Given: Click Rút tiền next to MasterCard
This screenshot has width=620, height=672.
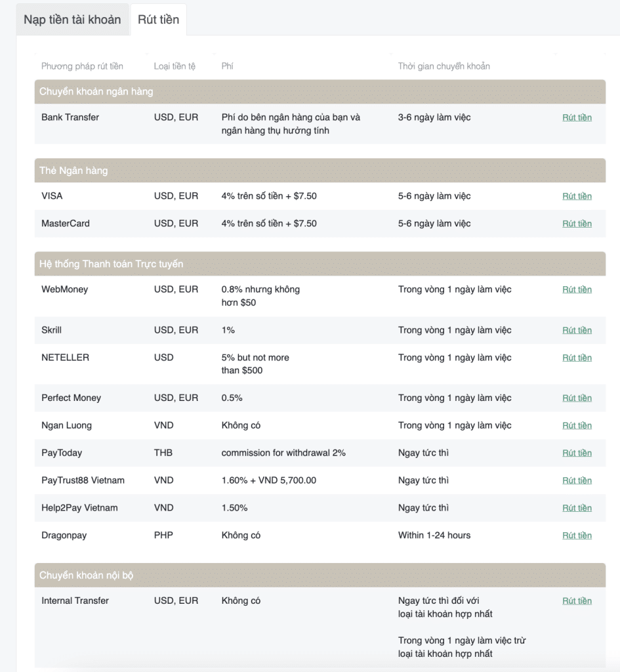Looking at the screenshot, I should point(577,223).
